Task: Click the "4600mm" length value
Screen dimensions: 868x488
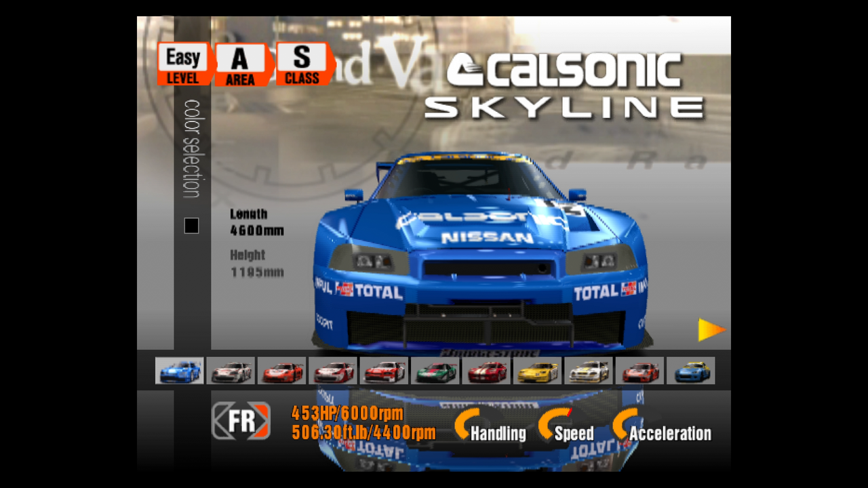Action: [257, 230]
